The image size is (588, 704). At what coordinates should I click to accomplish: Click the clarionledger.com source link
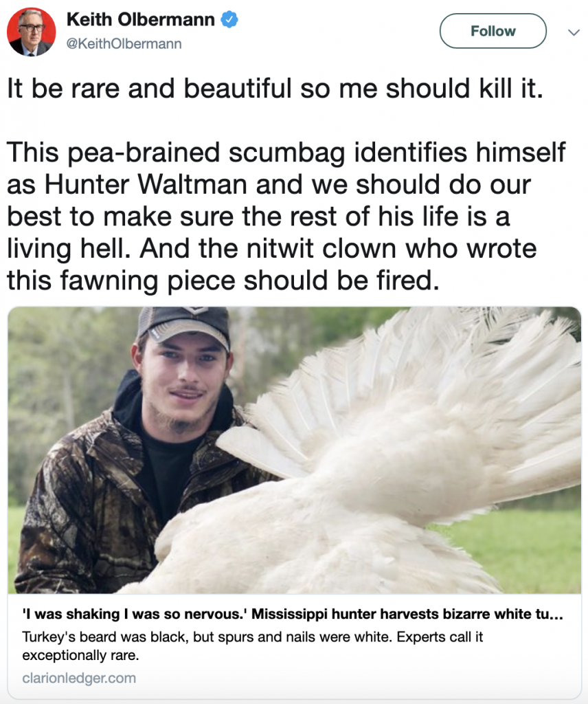tap(79, 678)
